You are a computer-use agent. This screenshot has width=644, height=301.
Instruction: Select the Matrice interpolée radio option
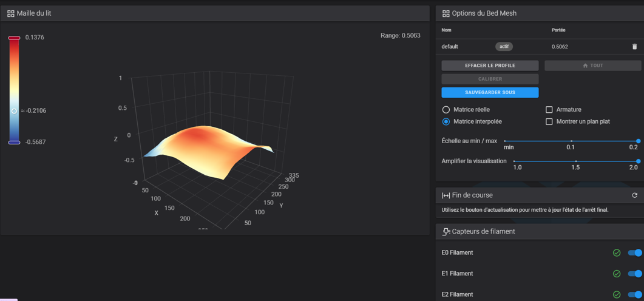[446, 121]
